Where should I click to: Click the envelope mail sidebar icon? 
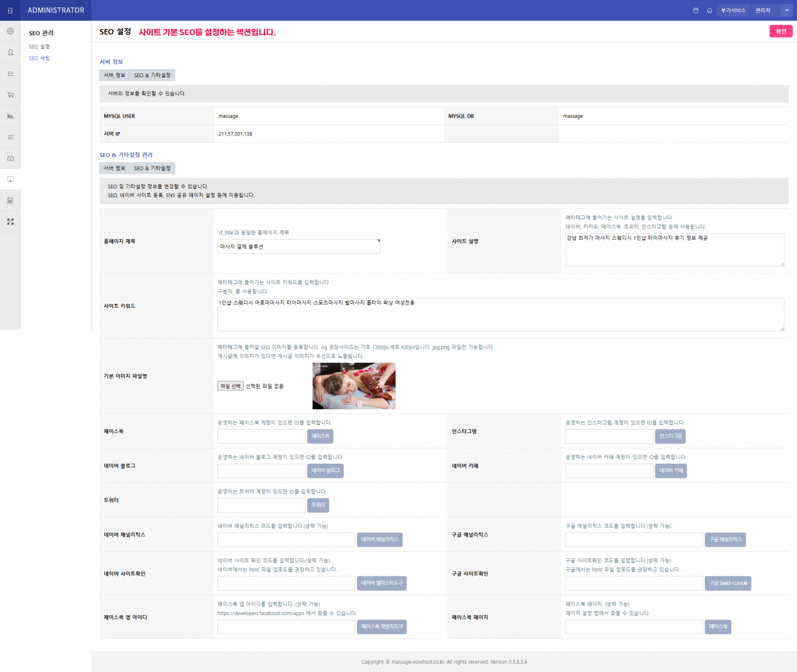[10, 158]
